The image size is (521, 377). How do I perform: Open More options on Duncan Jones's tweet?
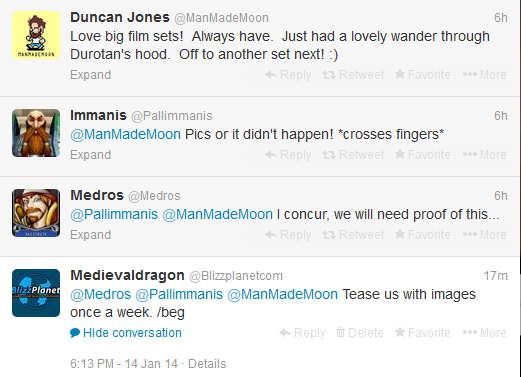(x=485, y=75)
